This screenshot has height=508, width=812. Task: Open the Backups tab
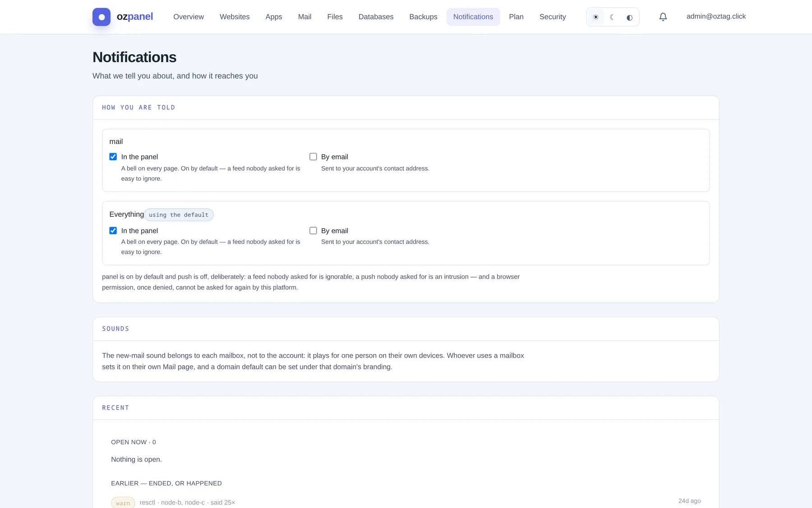click(x=423, y=17)
